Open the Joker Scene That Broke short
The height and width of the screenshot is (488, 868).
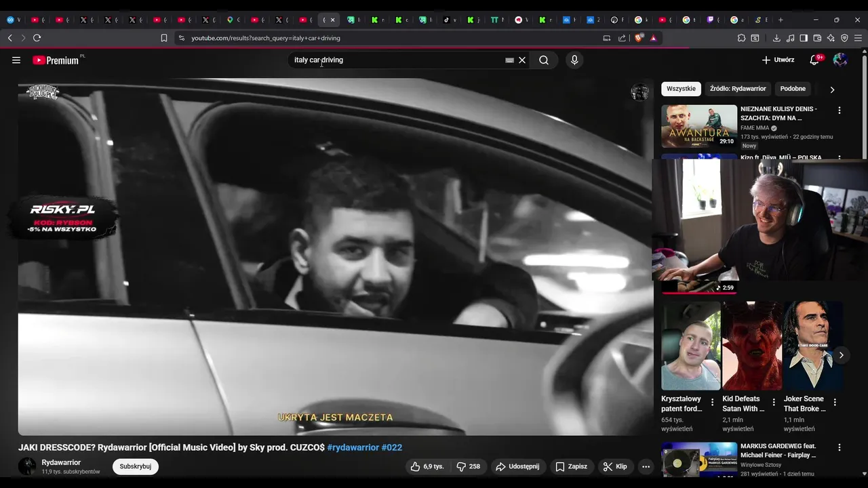point(813,346)
